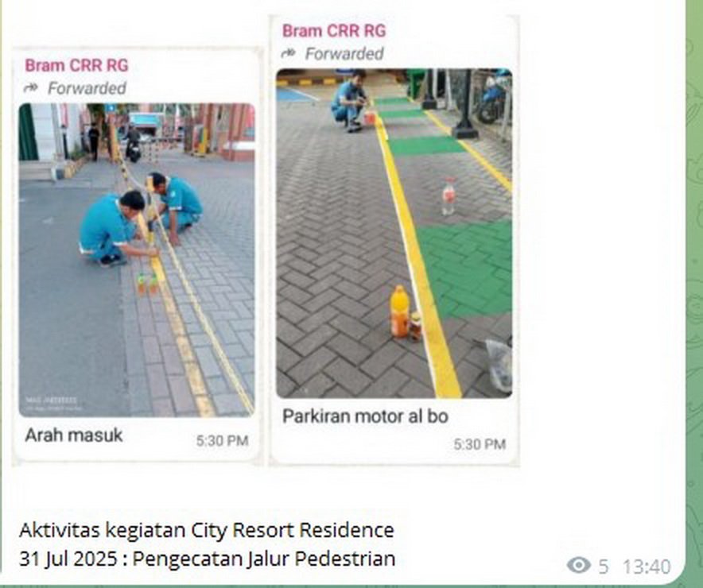Image resolution: width=703 pixels, height=588 pixels.
Task: Click forwarded arrow icon in left card
Action: pyautogui.click(x=31, y=88)
